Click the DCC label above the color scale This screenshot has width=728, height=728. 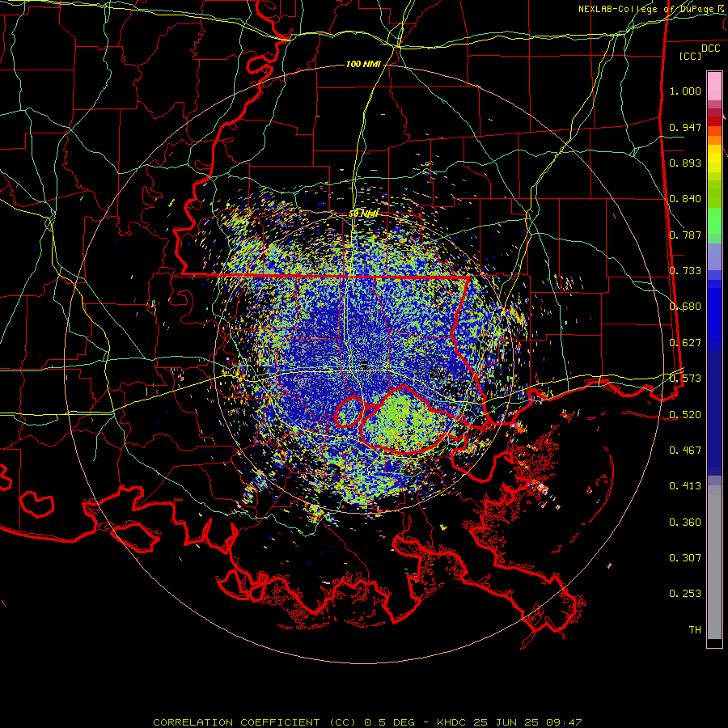click(x=710, y=49)
